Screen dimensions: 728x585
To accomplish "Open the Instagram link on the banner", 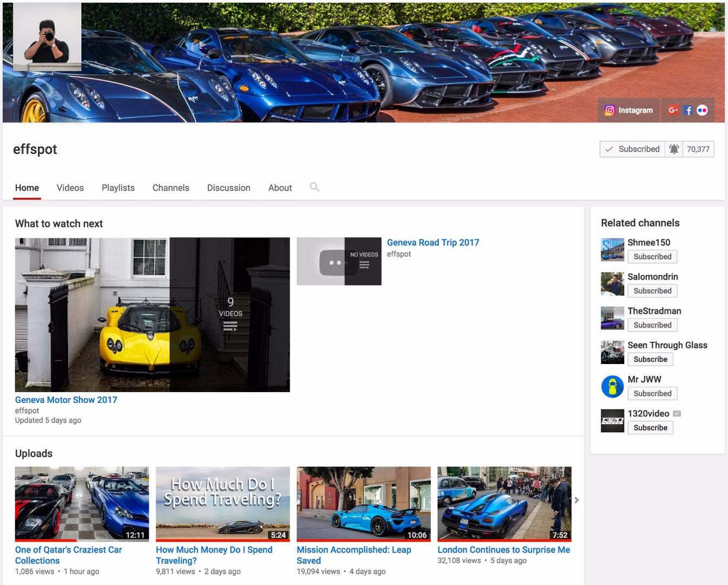I will pyautogui.click(x=629, y=110).
